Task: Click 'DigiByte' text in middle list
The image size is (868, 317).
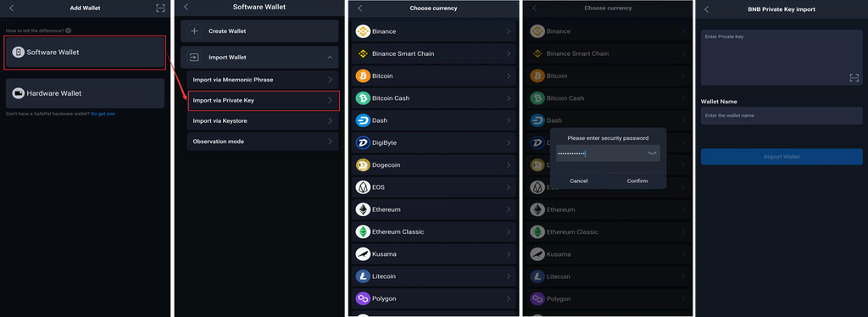Action: coord(384,142)
